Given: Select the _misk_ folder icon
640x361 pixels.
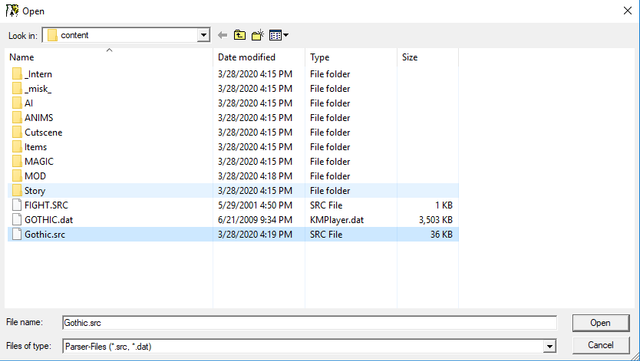Looking at the screenshot, I should [17, 89].
